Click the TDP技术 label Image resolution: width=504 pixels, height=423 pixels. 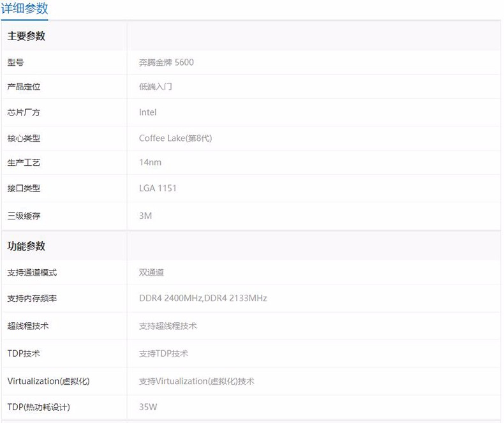coord(24,353)
